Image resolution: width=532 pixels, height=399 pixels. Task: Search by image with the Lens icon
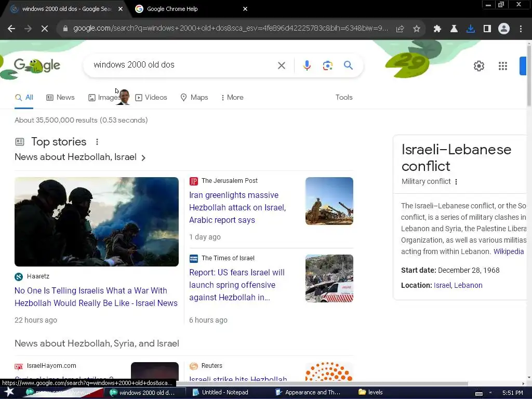pyautogui.click(x=327, y=65)
